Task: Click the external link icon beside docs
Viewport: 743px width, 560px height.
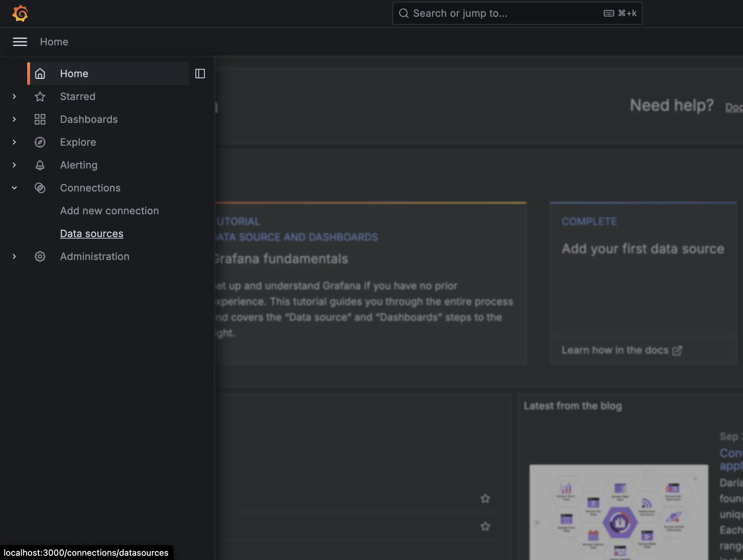Action: [677, 351]
